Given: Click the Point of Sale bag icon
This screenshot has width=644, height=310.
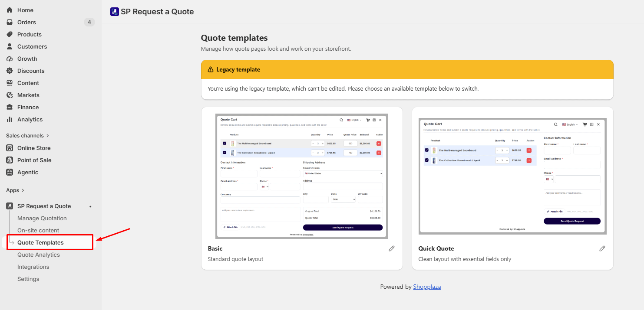Looking at the screenshot, I should tap(10, 160).
